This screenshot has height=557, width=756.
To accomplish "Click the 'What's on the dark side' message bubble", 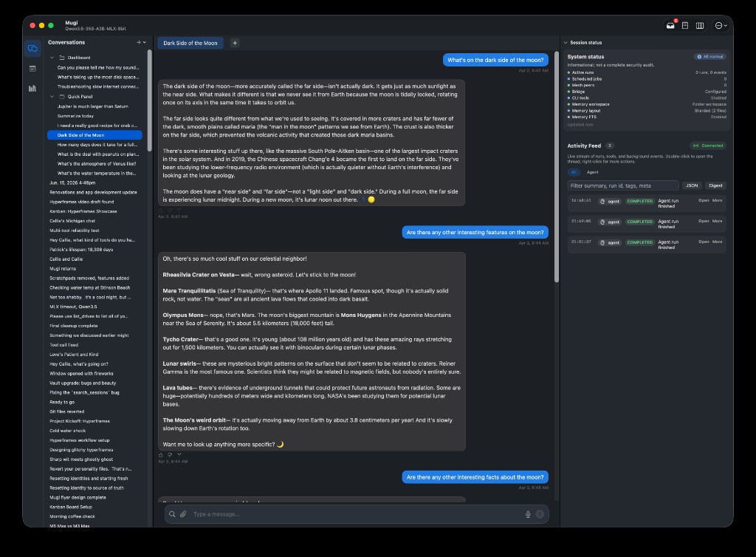I will click(x=495, y=60).
